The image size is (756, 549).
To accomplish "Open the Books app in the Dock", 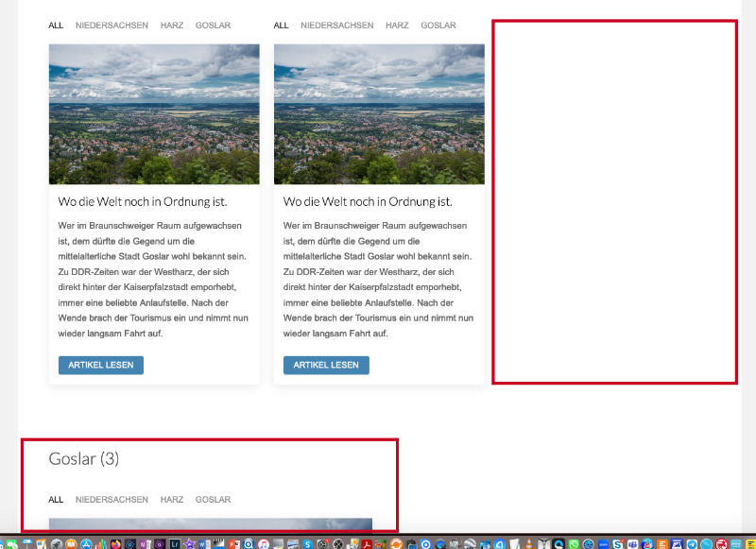I will [71, 544].
